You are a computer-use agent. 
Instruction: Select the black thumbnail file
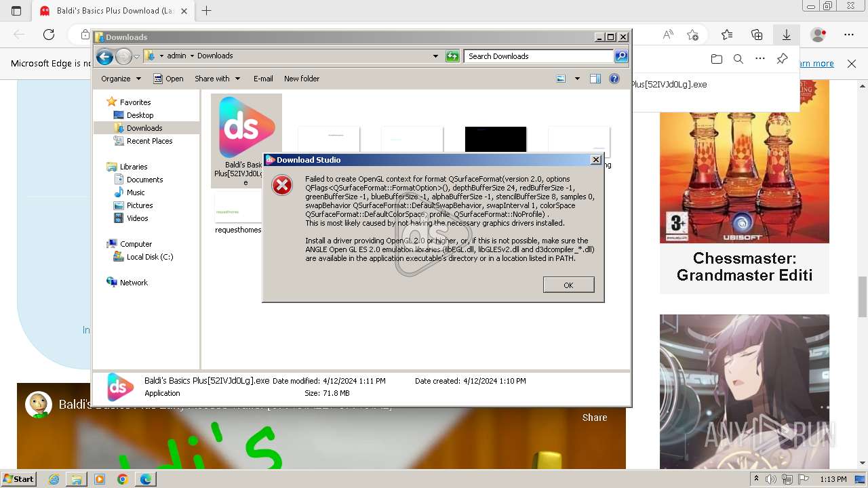point(496,139)
